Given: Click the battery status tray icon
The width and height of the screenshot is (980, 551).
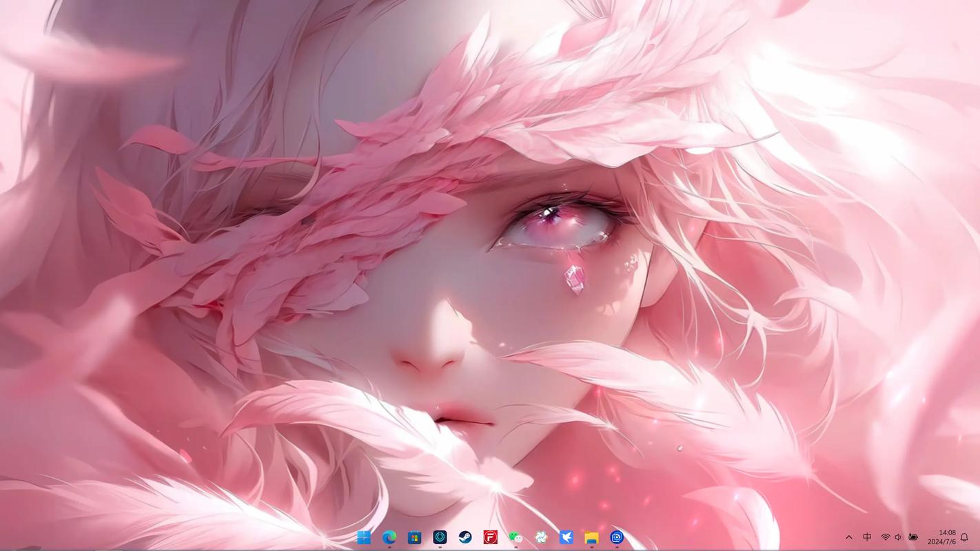Looking at the screenshot, I should point(913,537).
